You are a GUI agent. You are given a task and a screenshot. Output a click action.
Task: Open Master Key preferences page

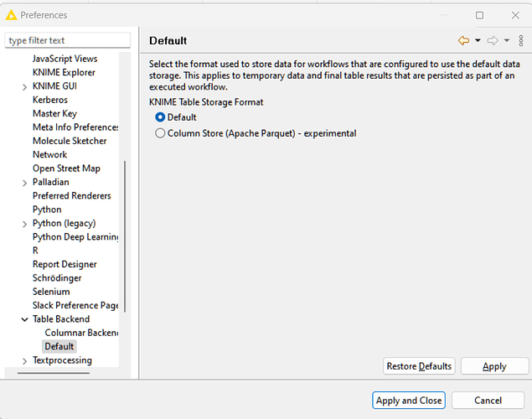click(54, 113)
